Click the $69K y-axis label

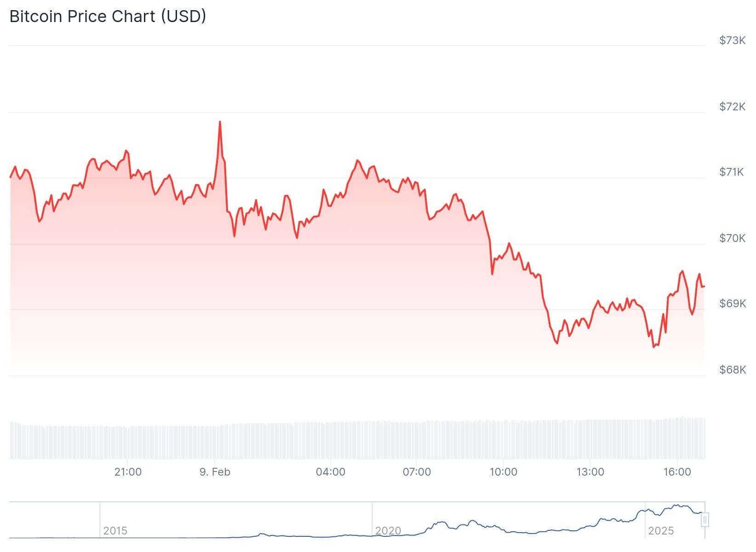[x=732, y=304]
